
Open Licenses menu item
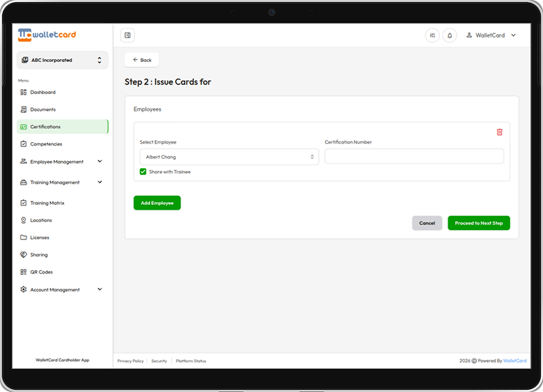tap(62, 238)
